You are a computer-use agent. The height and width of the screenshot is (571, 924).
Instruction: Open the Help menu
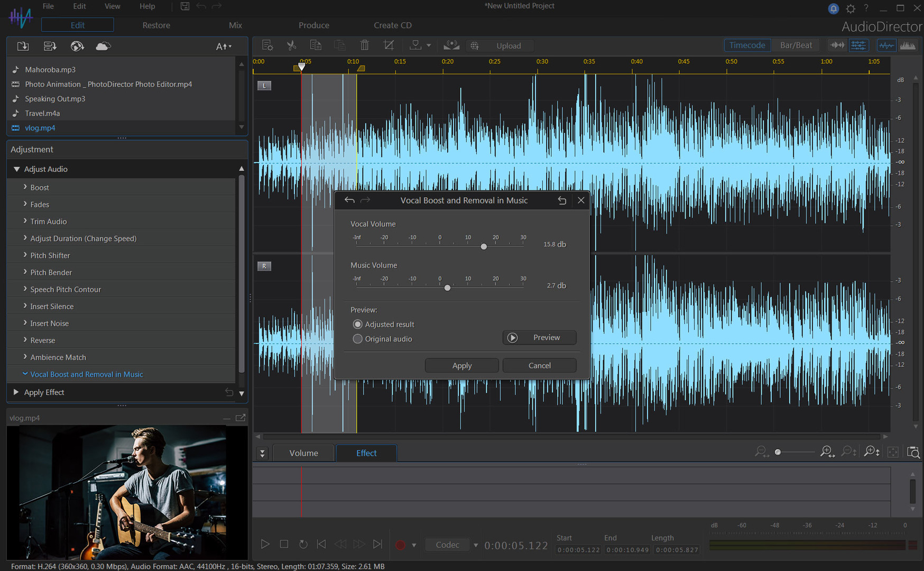click(147, 6)
